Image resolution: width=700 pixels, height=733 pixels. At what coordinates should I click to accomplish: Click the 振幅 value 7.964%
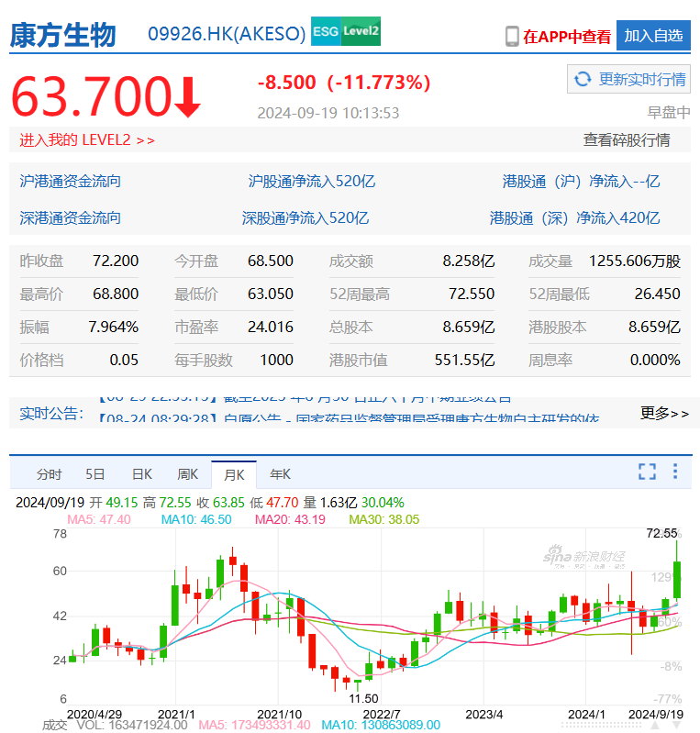click(114, 327)
